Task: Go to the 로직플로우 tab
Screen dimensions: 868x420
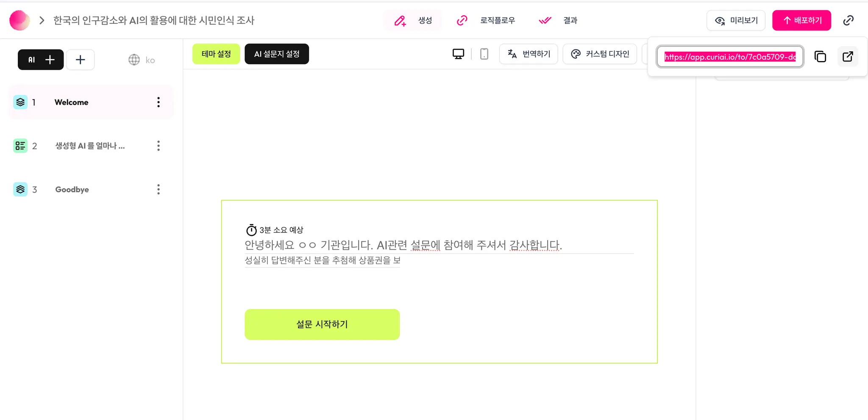Action: point(486,20)
